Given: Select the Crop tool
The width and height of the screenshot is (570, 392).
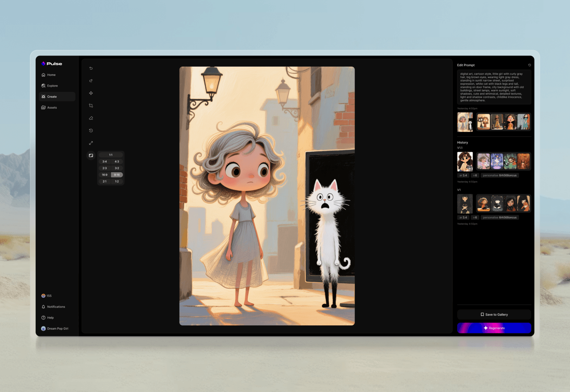Looking at the screenshot, I should coord(91,105).
